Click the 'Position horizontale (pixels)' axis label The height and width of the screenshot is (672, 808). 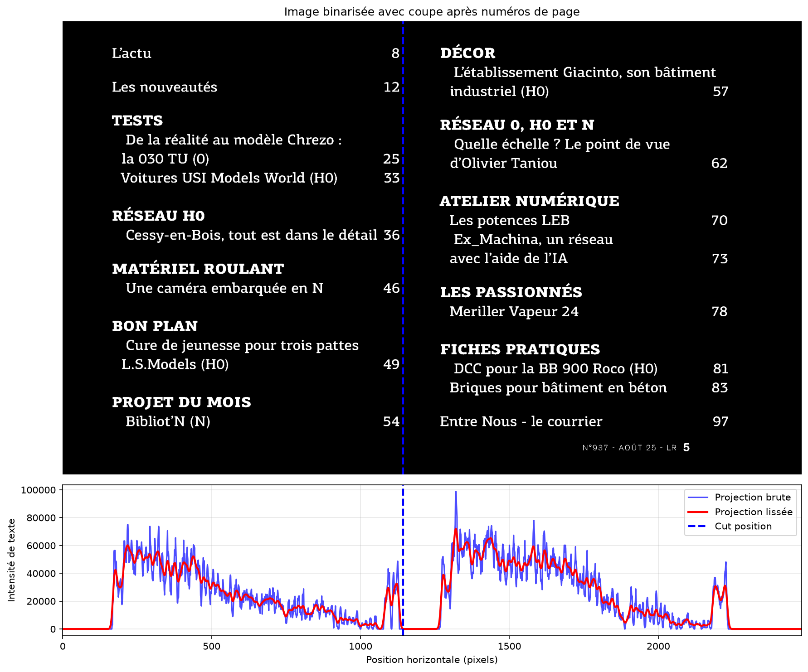tap(432, 660)
